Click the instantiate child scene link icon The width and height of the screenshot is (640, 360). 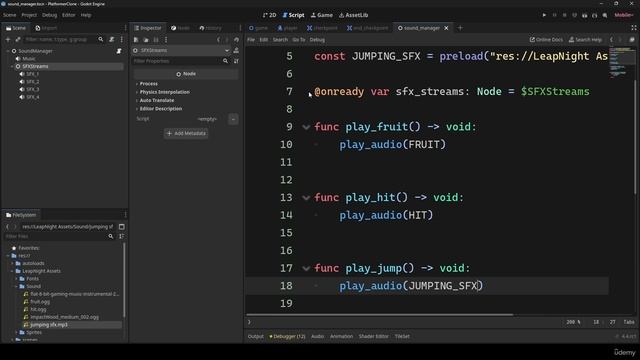pyautogui.click(x=18, y=40)
